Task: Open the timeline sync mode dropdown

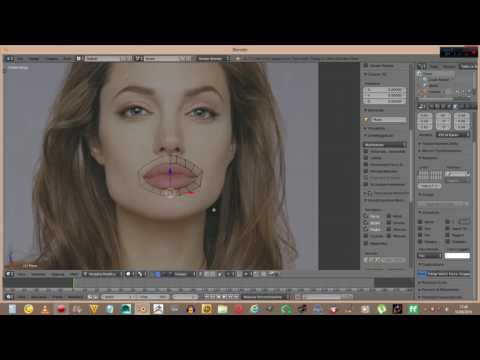Action: pos(265,296)
